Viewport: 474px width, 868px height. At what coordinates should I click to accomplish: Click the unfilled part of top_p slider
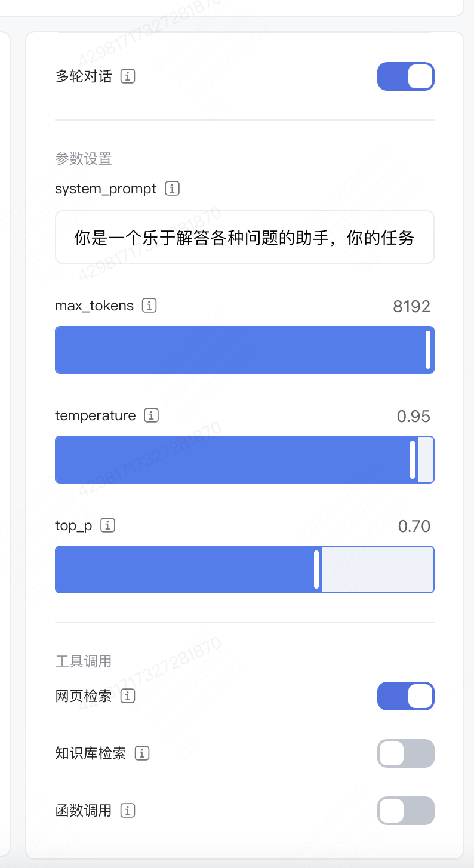coord(376,570)
